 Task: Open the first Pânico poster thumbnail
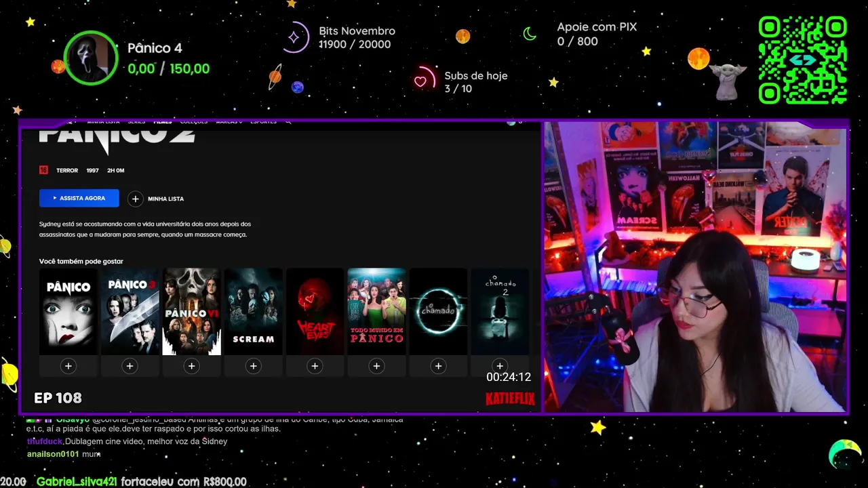tap(68, 311)
